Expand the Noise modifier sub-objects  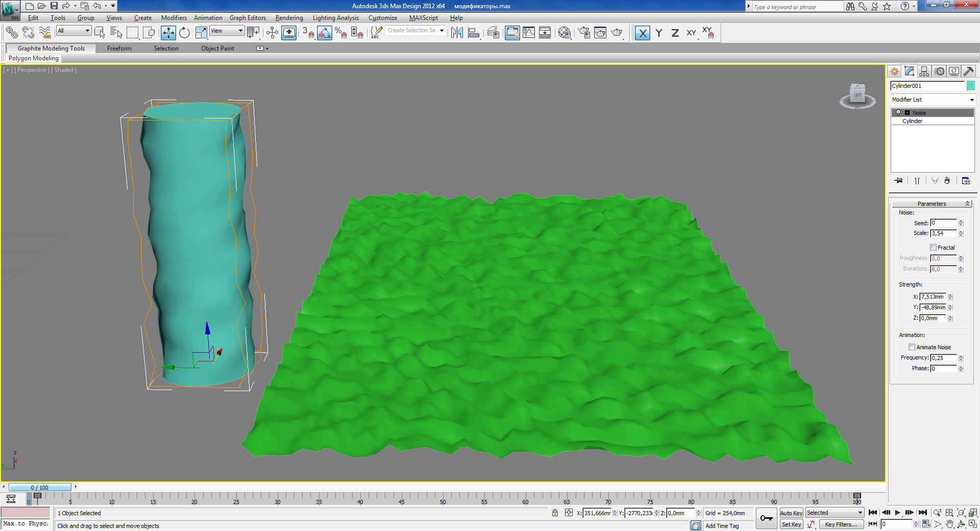(x=908, y=113)
